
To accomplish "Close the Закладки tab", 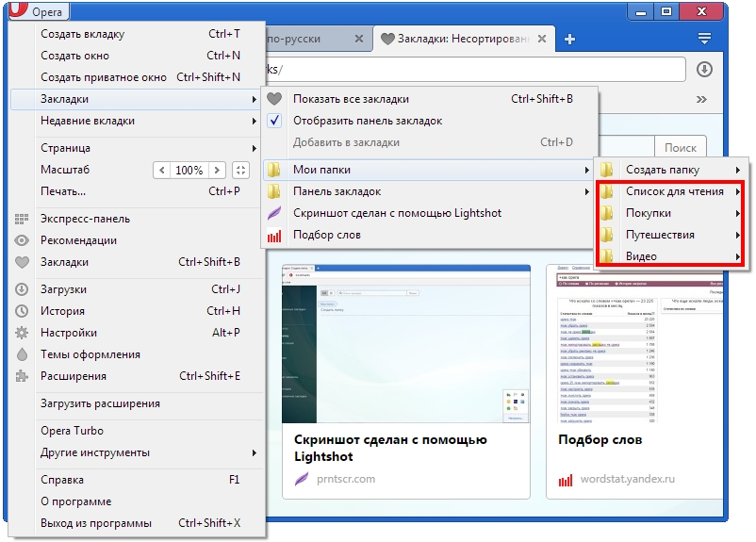I will click(542, 39).
